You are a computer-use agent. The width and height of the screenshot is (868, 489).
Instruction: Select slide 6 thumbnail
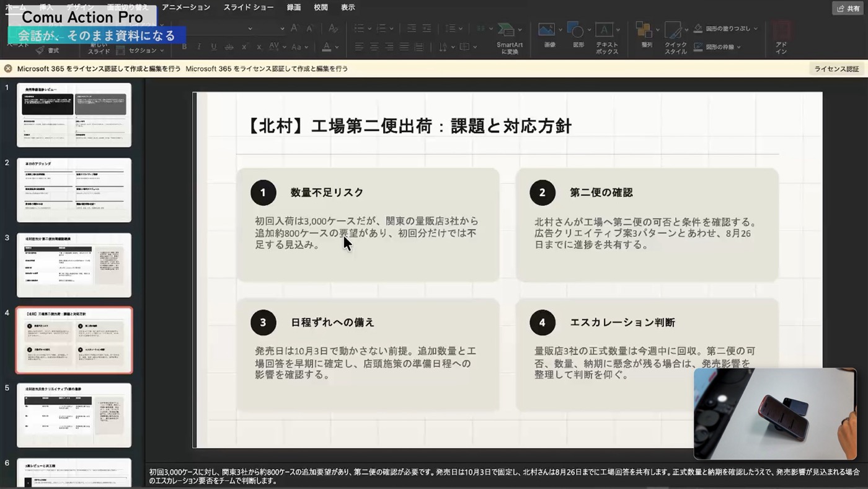pos(74,473)
